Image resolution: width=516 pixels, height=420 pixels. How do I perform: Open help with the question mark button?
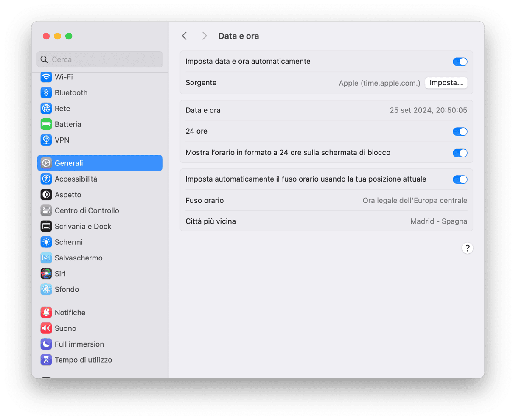click(467, 248)
